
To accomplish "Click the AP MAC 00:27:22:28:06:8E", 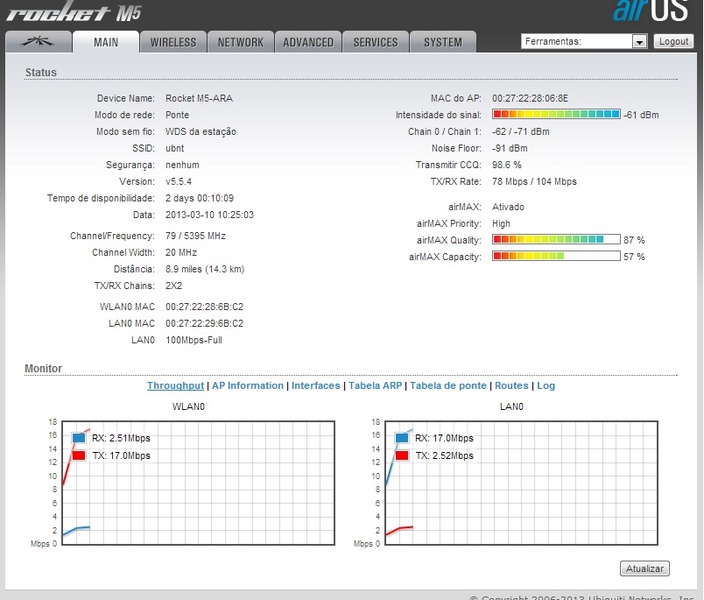I will pos(530,98).
